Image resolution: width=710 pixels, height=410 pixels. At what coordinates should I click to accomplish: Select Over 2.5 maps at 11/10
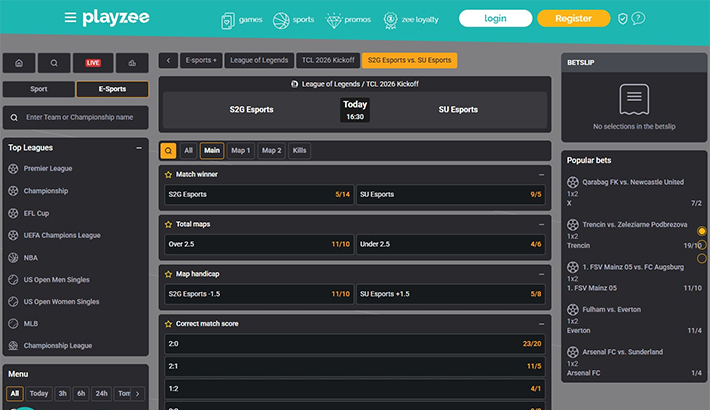pyautogui.click(x=259, y=244)
